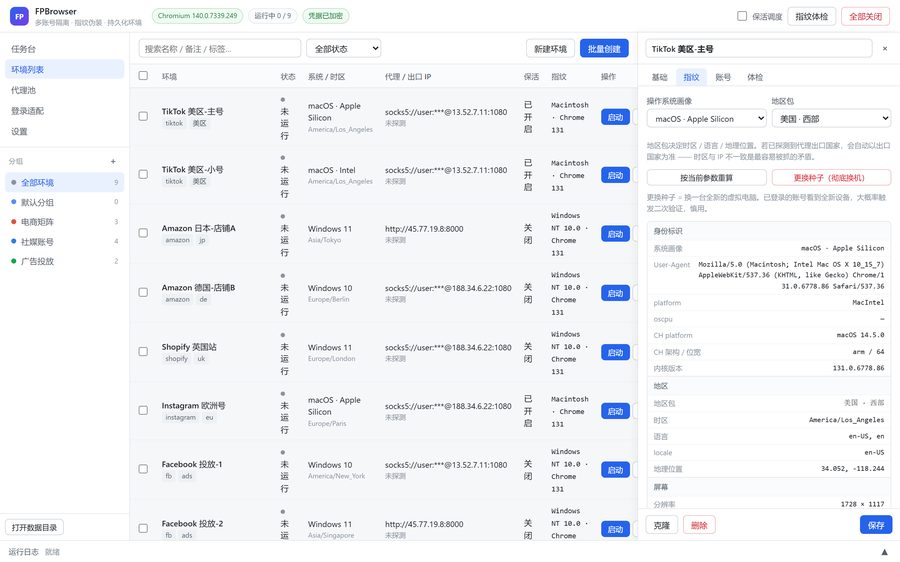900x562 pixels.
Task: Click the Shopify 英国站 environment name
Action: [189, 347]
